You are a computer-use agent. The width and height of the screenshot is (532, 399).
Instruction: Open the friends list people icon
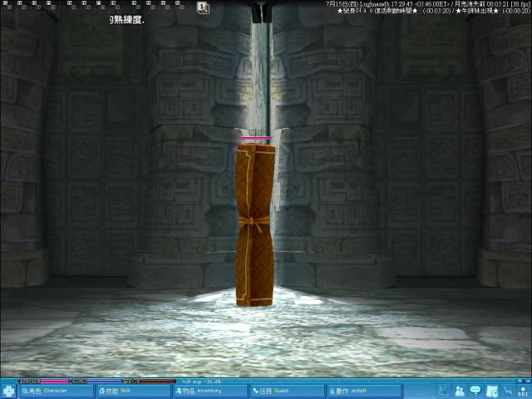[460, 391]
